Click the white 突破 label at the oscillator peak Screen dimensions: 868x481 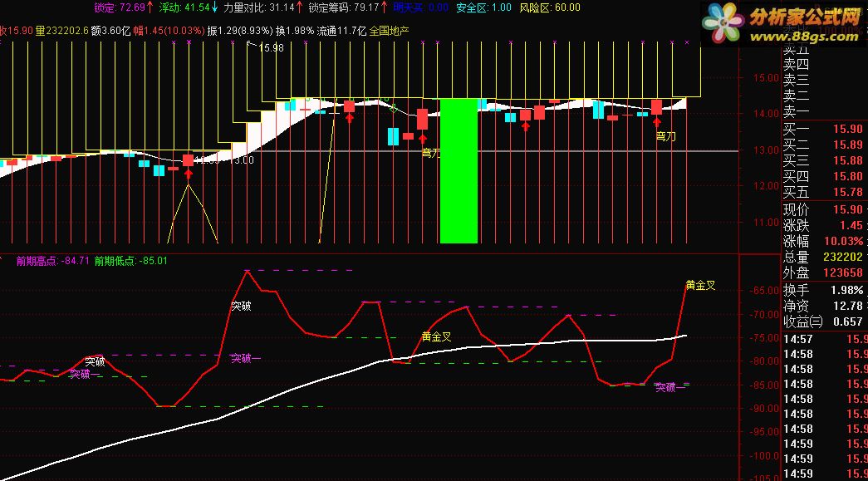tap(242, 306)
